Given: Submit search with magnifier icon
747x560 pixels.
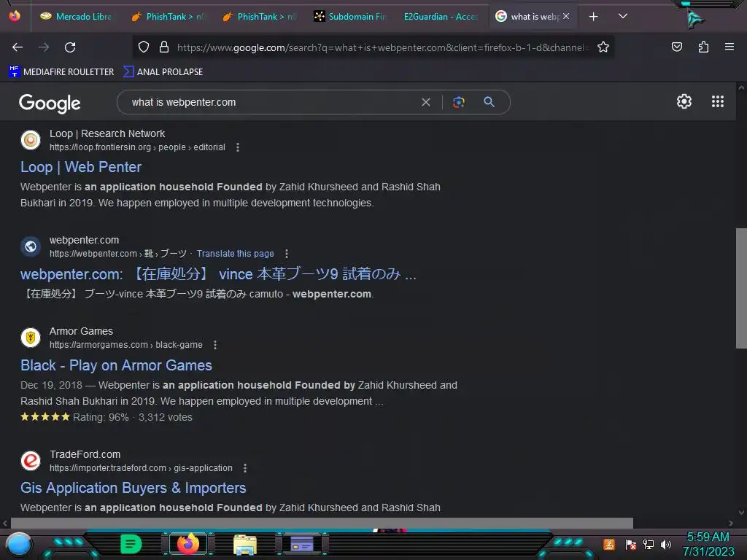Looking at the screenshot, I should pyautogui.click(x=489, y=102).
